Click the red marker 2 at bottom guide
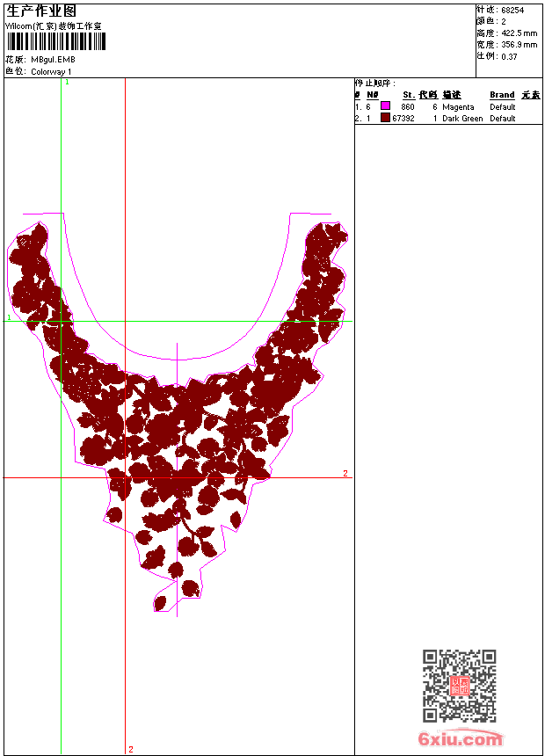Image resolution: width=545 pixels, height=756 pixels. pyautogui.click(x=131, y=749)
